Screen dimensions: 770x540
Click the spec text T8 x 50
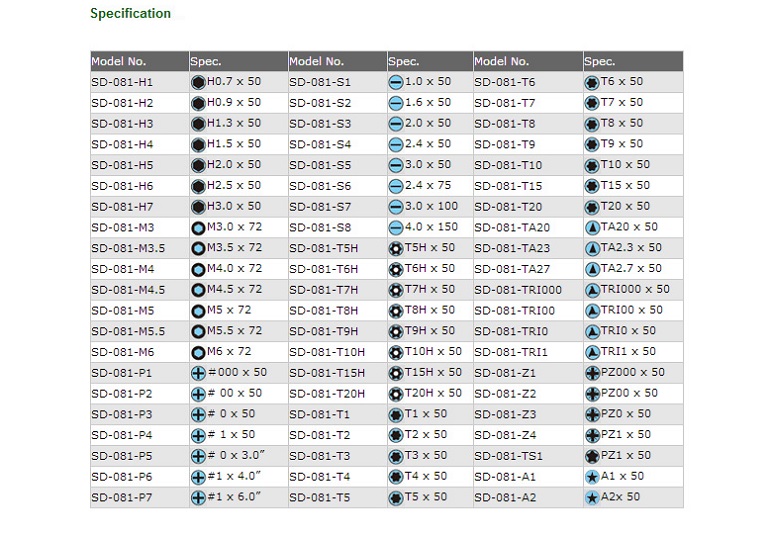[622, 123]
